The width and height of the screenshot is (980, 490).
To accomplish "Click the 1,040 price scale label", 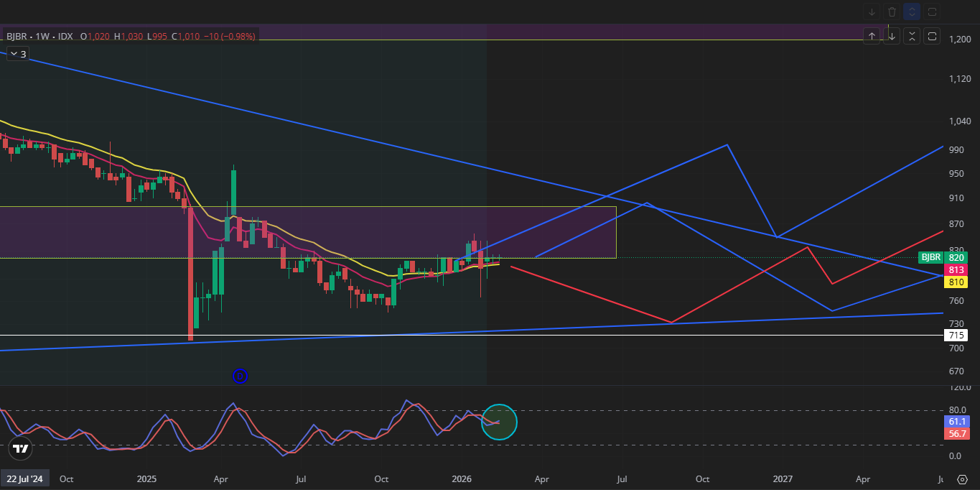I will [x=959, y=122].
